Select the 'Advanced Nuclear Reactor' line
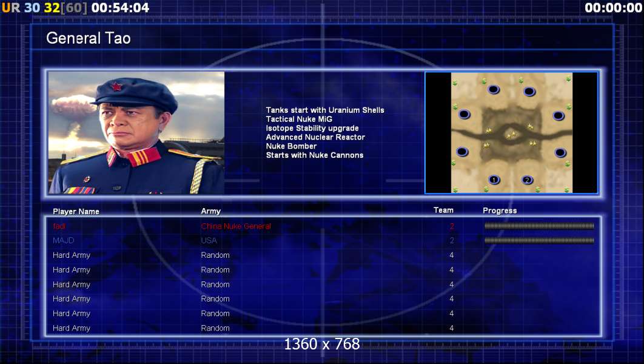The height and width of the screenshot is (364, 644). 315,137
